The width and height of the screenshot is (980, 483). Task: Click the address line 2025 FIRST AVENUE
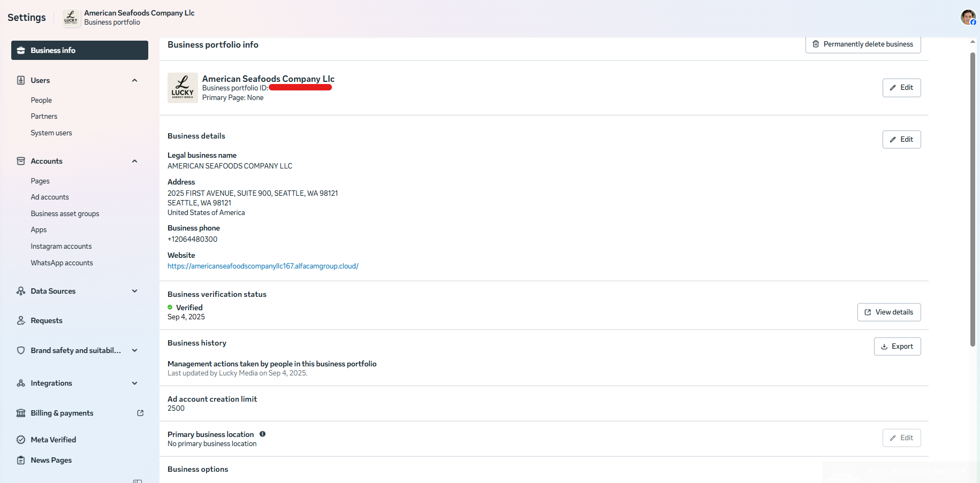tap(253, 193)
